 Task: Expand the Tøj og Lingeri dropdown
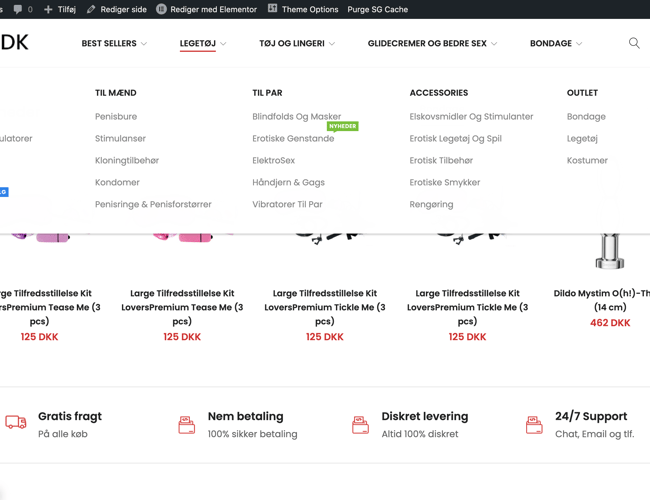pos(297,44)
